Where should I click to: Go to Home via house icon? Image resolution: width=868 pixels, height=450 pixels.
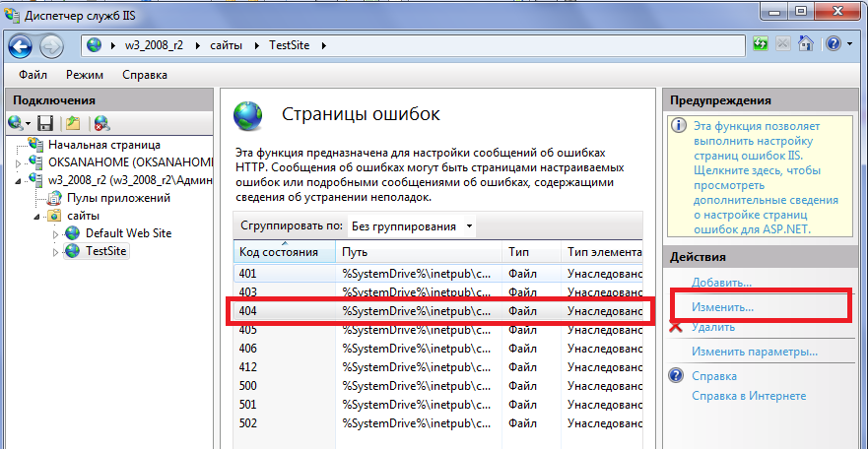[806, 43]
